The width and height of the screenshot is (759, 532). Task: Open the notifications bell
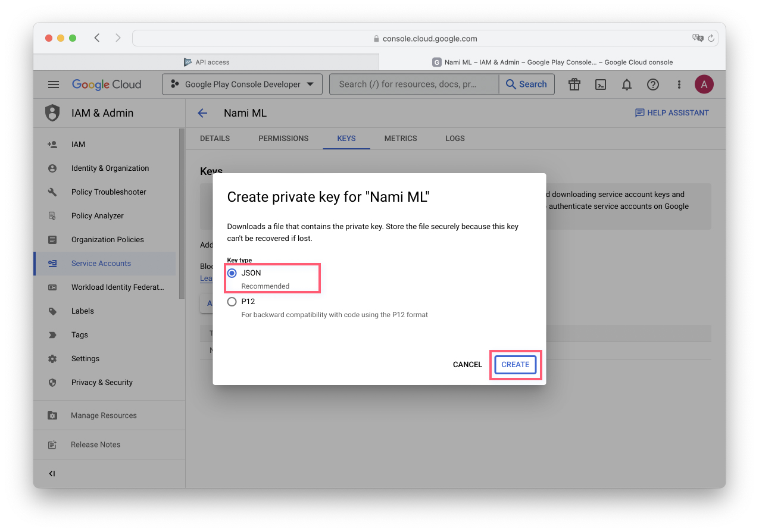click(x=627, y=85)
